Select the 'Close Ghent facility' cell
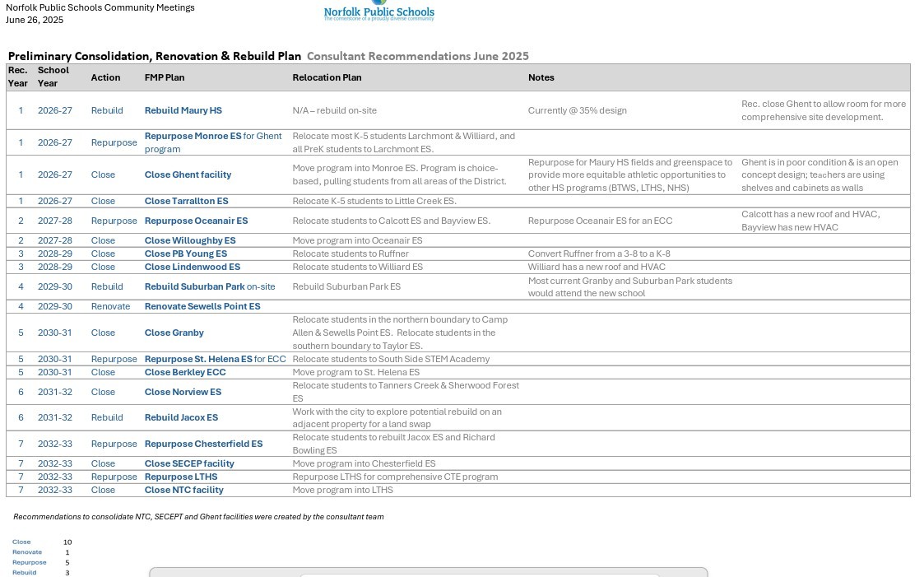 click(x=188, y=174)
